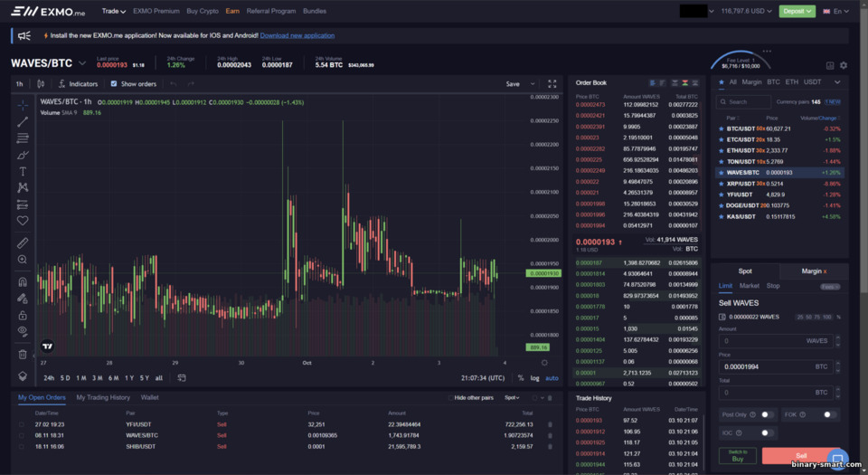Screen dimensions: 868x475
Task: Open the Deposit dropdown button
Action: 797,11
